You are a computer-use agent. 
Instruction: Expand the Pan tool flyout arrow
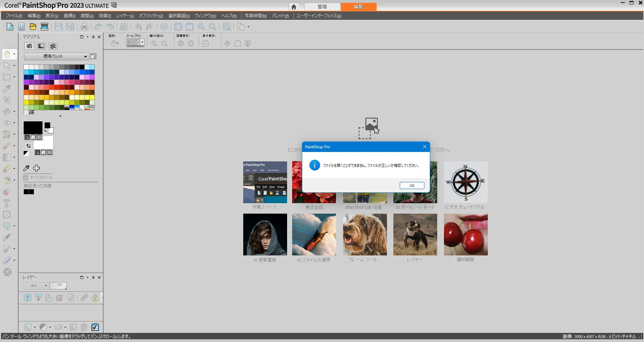pos(14,54)
